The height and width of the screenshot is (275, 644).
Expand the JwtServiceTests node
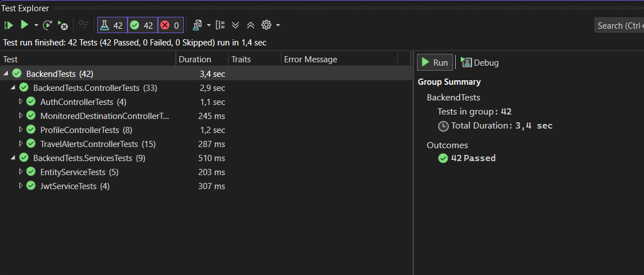pos(21,186)
